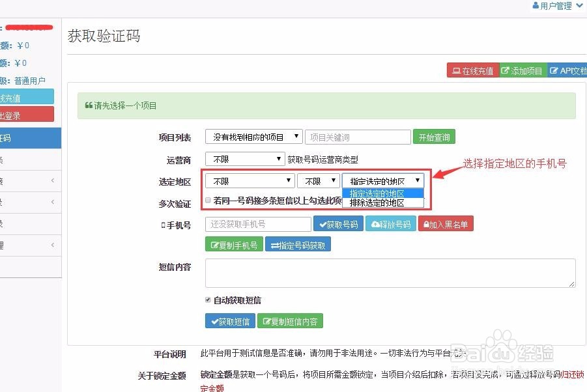This screenshot has height=392, width=587.
Task: 点击「复制短信内容」按钮
Action: pos(290,320)
